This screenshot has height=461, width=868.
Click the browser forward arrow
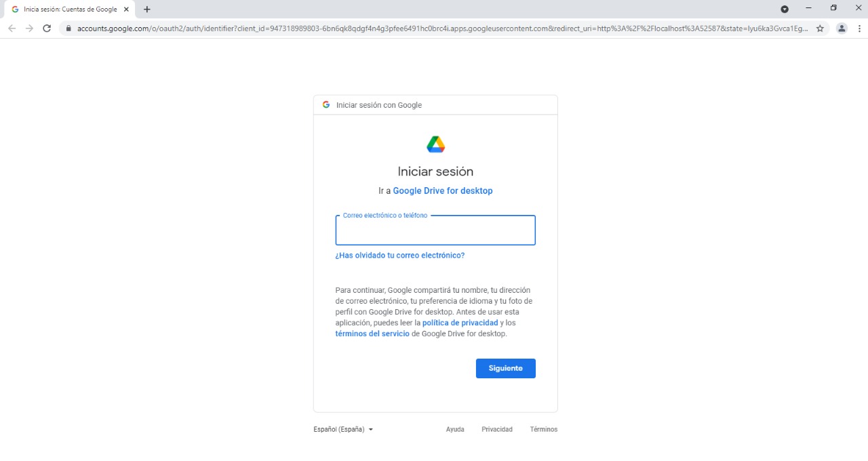click(29, 28)
